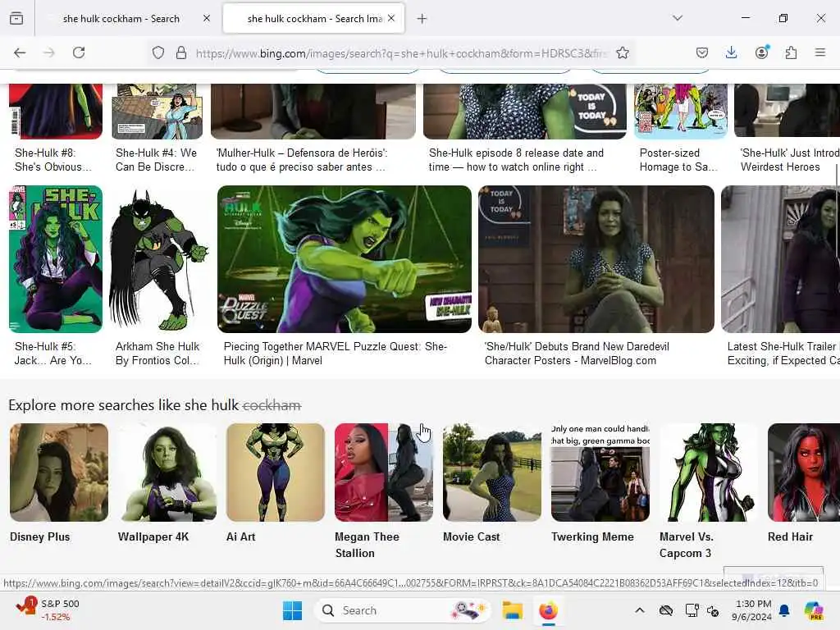Open the Firefox View icon

point(16,18)
